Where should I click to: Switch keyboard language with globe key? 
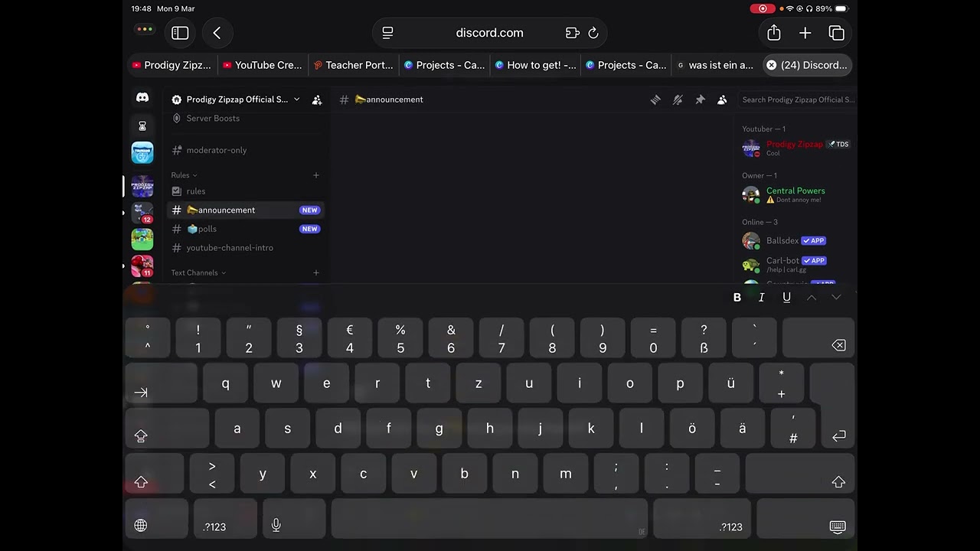[x=157, y=518]
